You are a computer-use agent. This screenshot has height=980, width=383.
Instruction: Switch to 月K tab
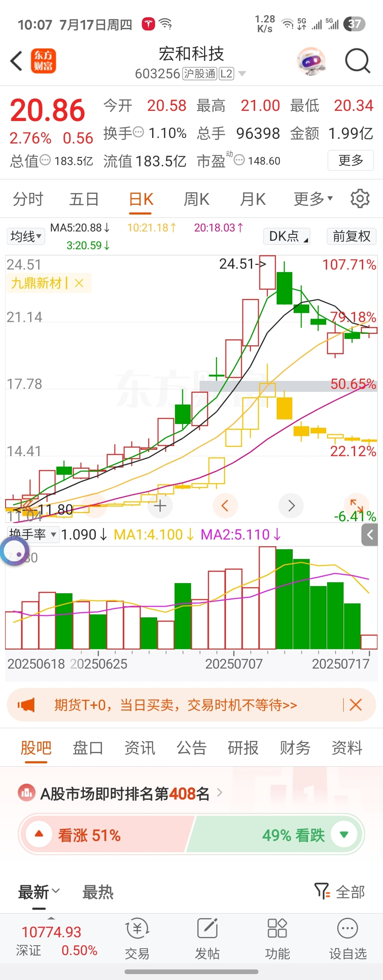coord(253,198)
